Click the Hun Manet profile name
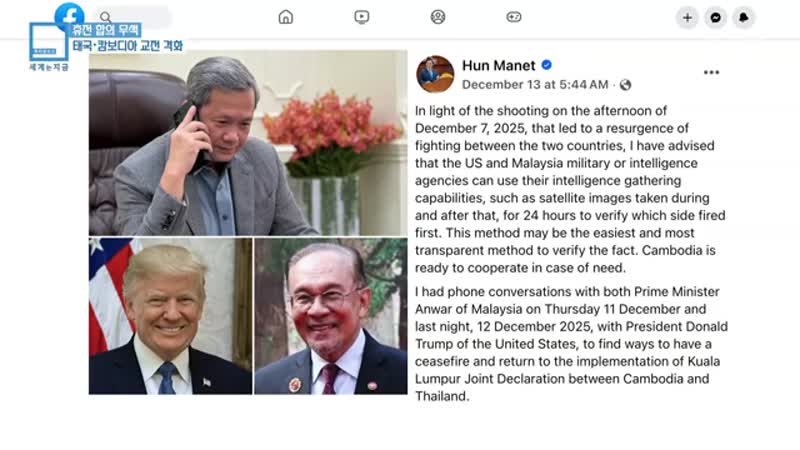This screenshot has width=800, height=450. (x=498, y=65)
